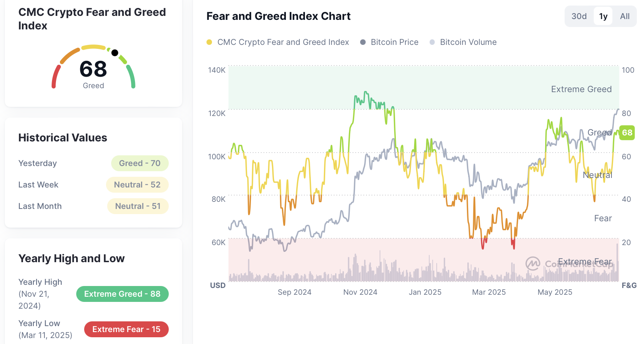Click the Extreme Greed - 88 badge
The width and height of the screenshot is (644, 344).
[x=122, y=294]
